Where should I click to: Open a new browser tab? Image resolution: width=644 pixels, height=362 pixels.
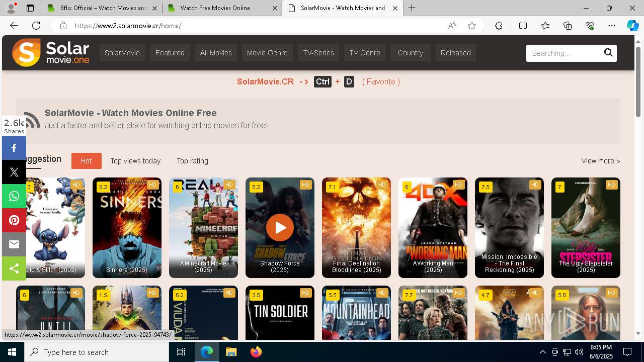(412, 8)
